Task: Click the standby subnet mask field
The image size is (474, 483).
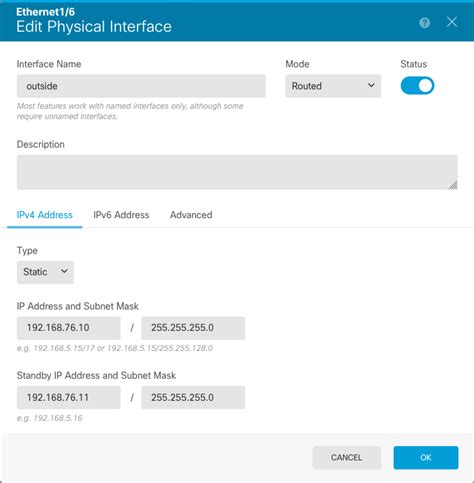Action: point(193,397)
